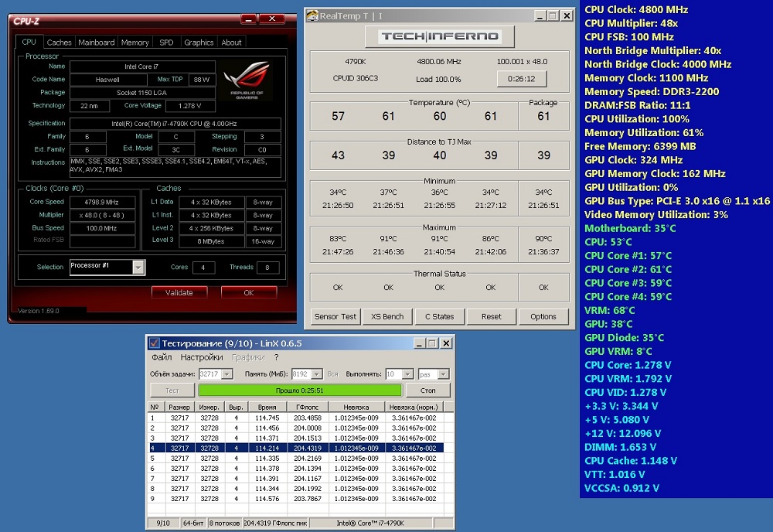Select the highlighted row 4 with 204.4319
Viewport: 773px width, 532px height.
click(x=296, y=448)
